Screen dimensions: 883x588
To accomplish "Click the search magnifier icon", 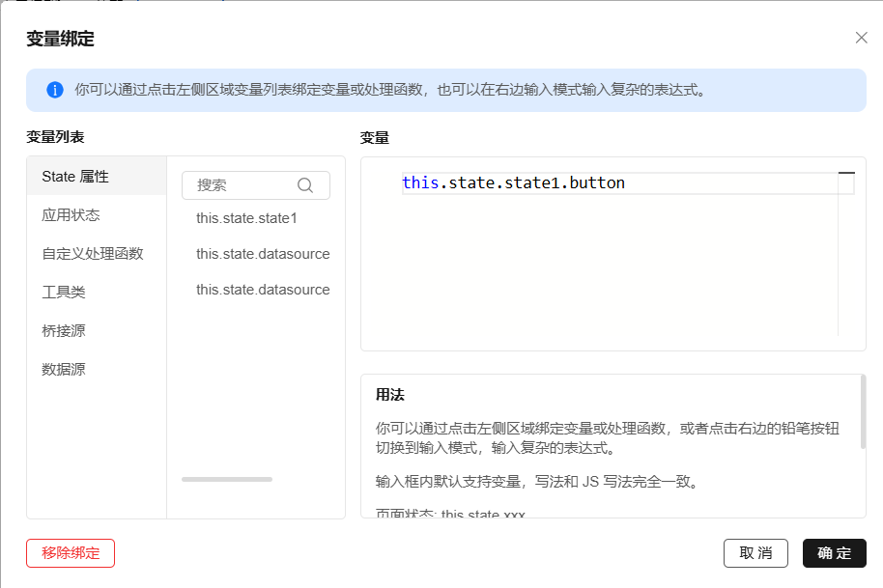I will click(305, 184).
